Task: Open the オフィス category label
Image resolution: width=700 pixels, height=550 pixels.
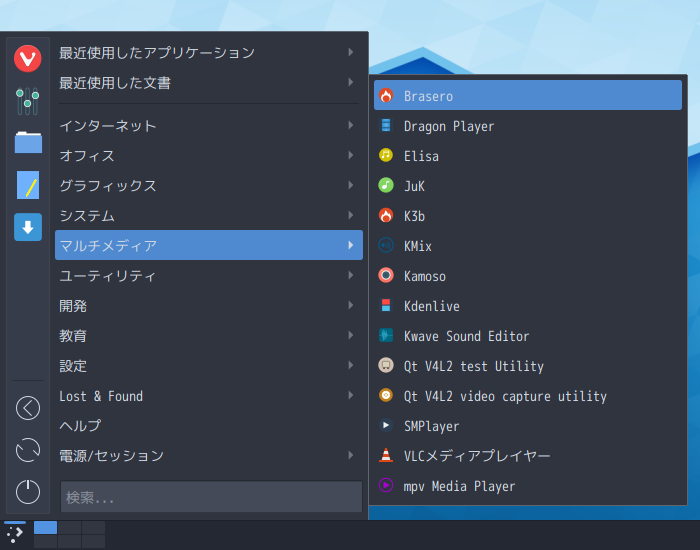Action: click(87, 155)
